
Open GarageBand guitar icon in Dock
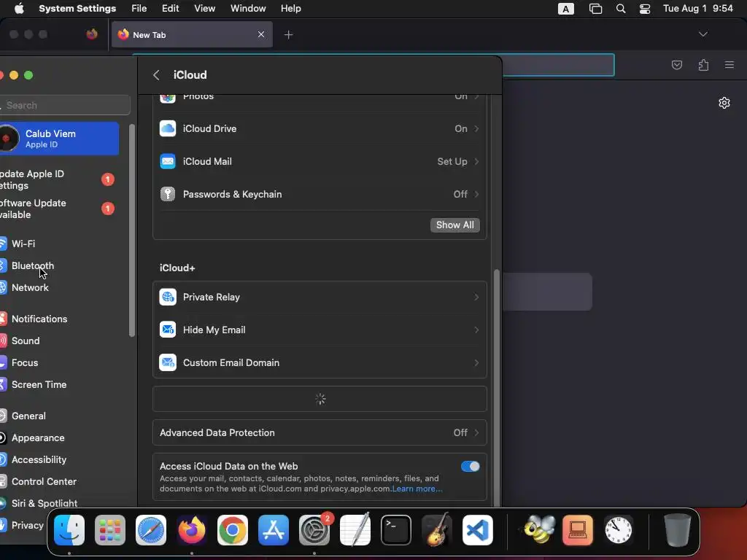tap(437, 529)
